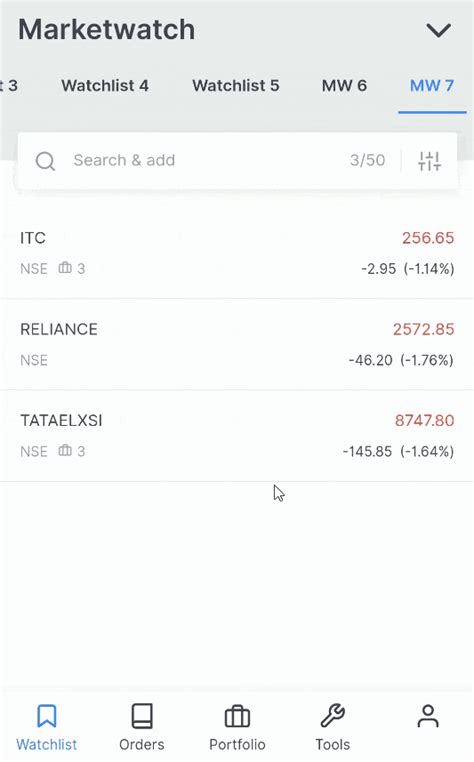The width and height of the screenshot is (474, 762).
Task: Click the ITC holdings briefcase icon
Action: (65, 268)
